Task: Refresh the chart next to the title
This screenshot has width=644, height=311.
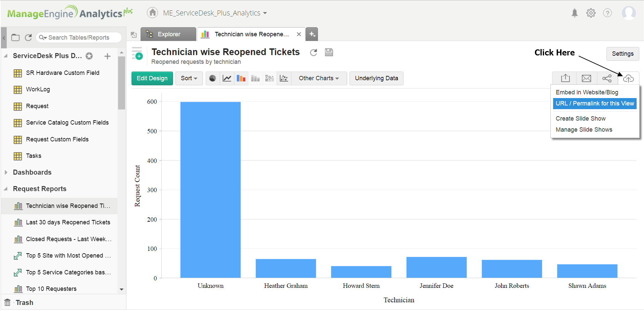Action: tap(314, 52)
